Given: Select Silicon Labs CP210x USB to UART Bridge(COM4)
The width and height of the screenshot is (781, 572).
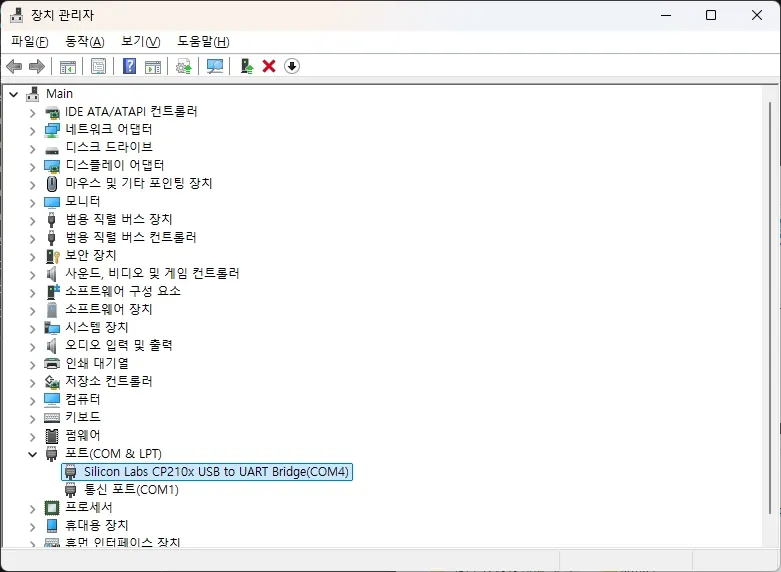Looking at the screenshot, I should [x=207, y=472].
